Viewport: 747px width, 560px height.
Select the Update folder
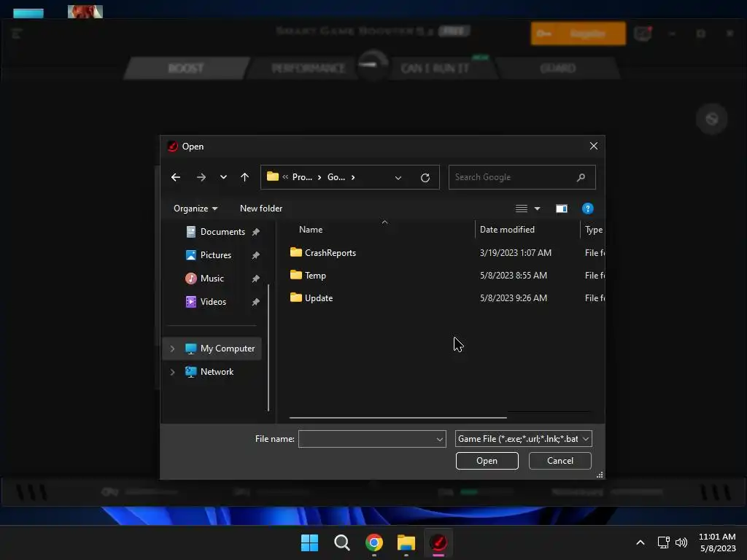(318, 298)
